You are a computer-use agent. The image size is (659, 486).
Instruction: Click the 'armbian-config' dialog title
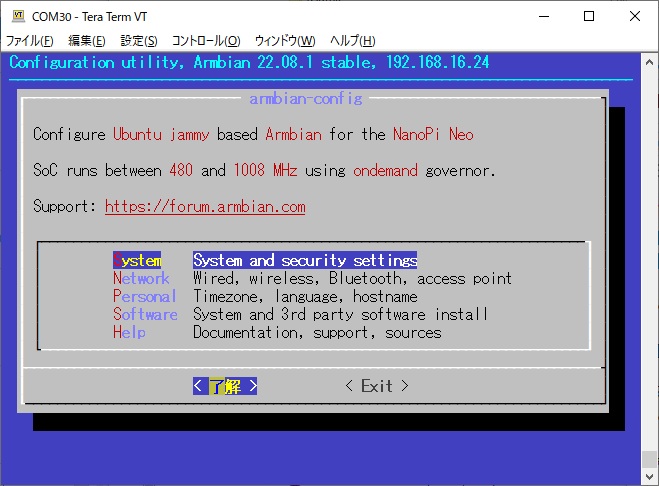[306, 98]
